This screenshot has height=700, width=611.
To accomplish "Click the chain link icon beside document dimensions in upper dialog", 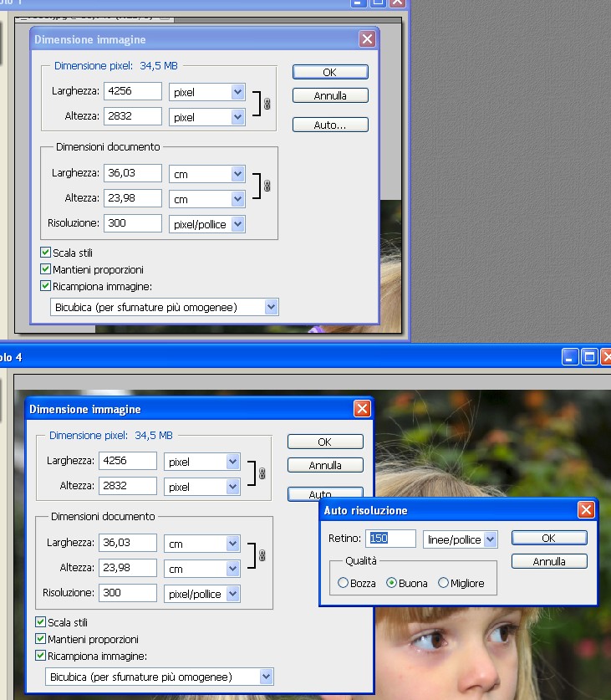I will coord(267,186).
